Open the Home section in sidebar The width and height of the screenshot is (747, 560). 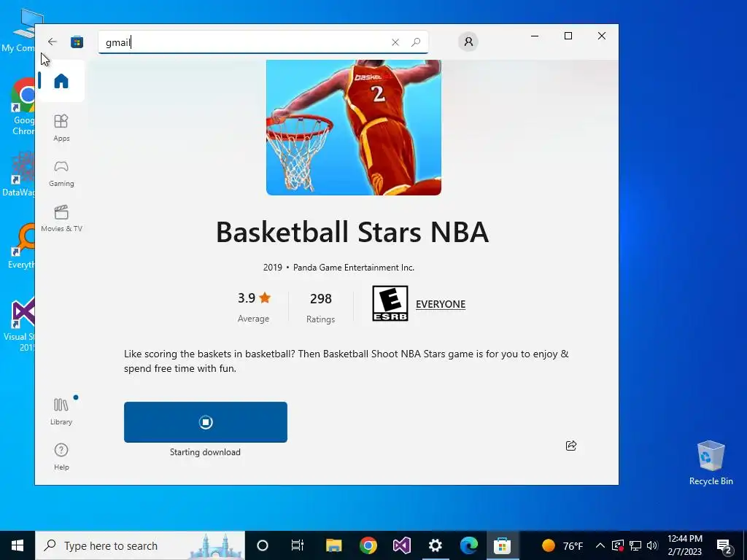[x=61, y=81]
